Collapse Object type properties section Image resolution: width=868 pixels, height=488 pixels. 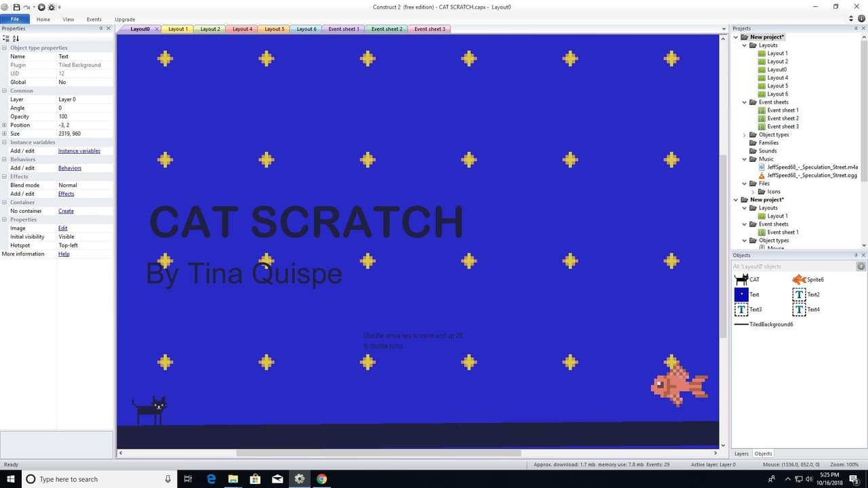5,48
